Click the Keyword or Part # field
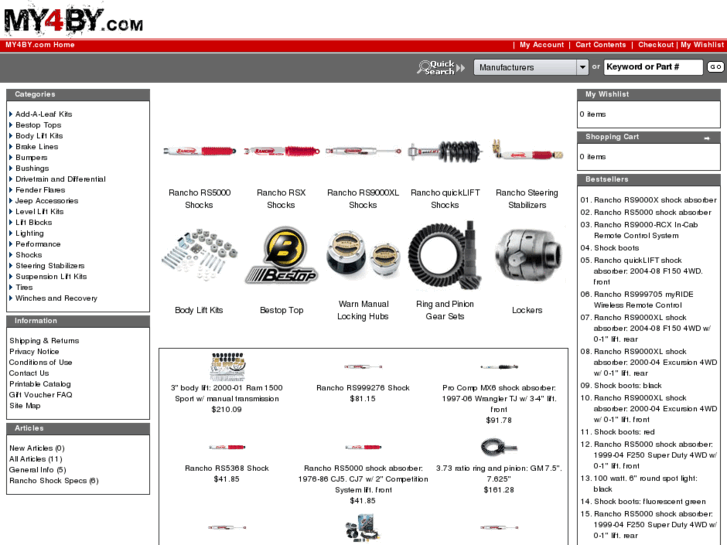 pos(653,67)
